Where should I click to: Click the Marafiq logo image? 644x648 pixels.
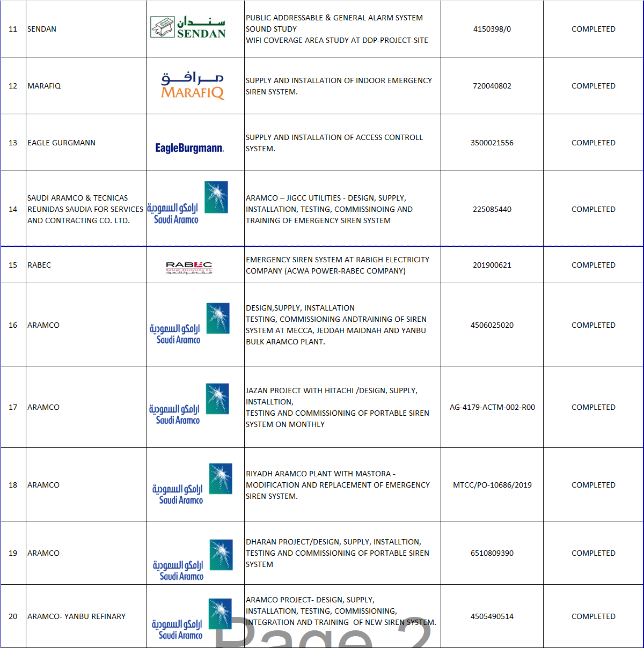click(x=192, y=85)
